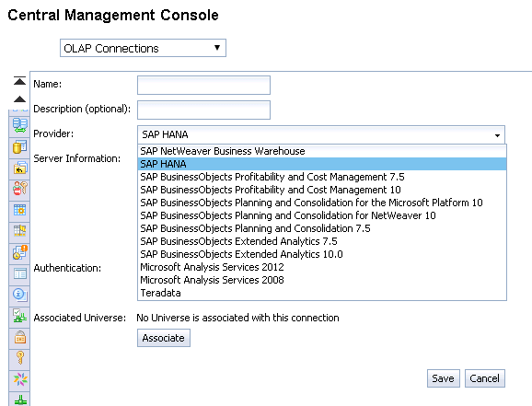The image size is (532, 406).
Task: Open the folder with back-arrow sidebar icon
Action: pos(19,168)
